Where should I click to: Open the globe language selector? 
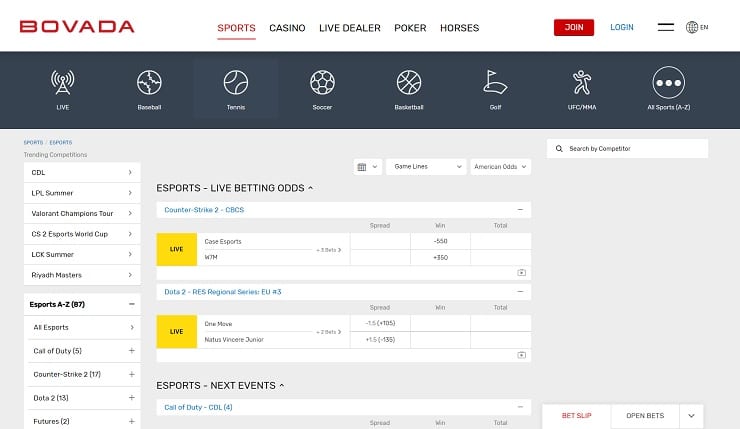point(697,27)
